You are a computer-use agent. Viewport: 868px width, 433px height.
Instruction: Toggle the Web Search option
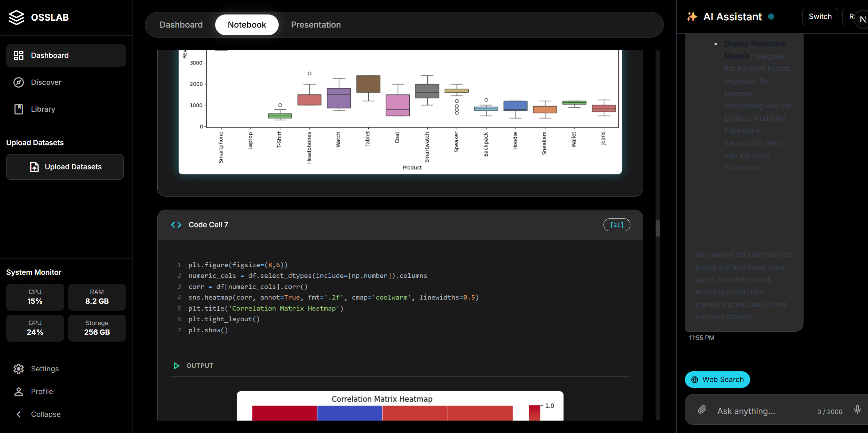point(717,380)
